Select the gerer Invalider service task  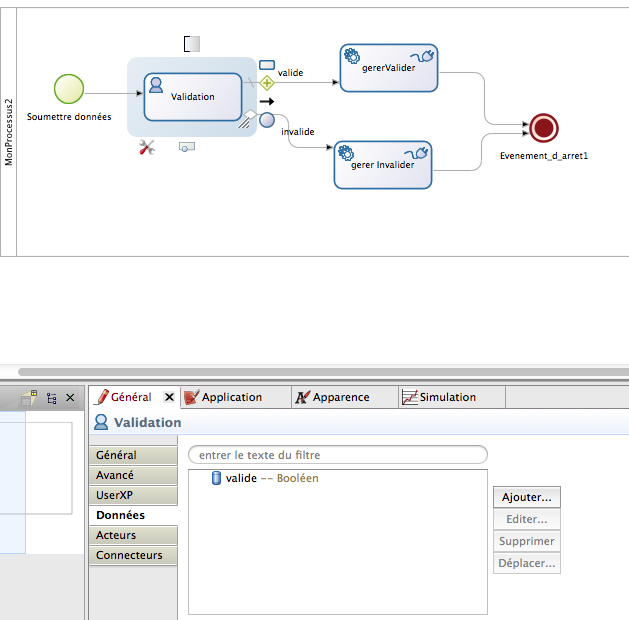[382, 165]
